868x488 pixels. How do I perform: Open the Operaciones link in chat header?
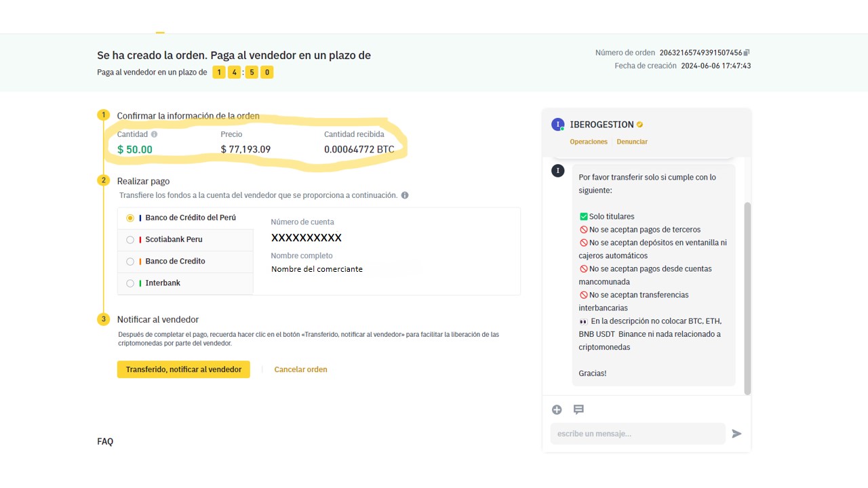589,142
